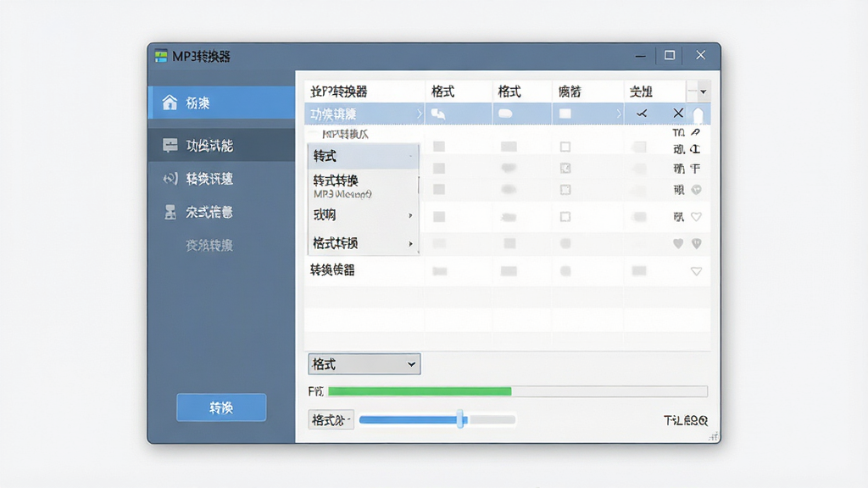Click the pill-shaped icon in the highlighted row
Screen dimensions: 868x488
[x=505, y=114]
